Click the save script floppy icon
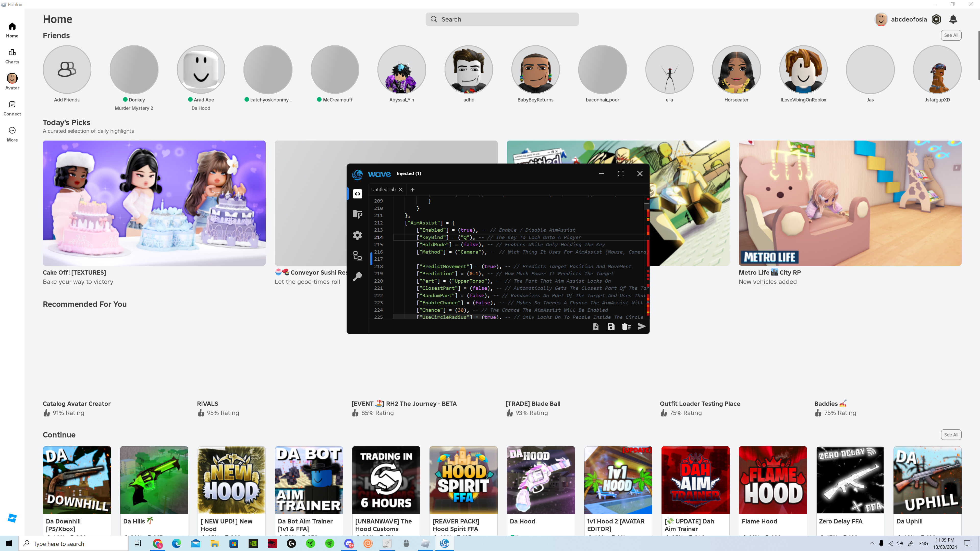The height and width of the screenshot is (551, 980). pos(611,327)
